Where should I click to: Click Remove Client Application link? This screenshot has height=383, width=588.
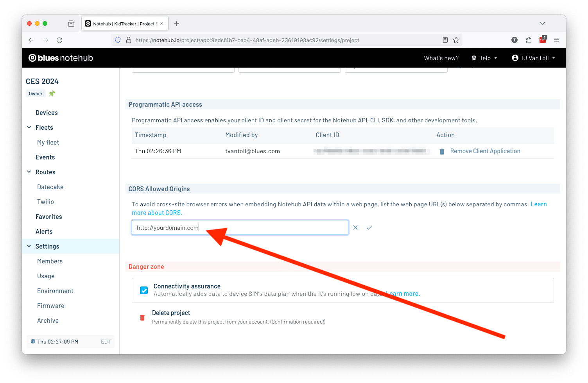(x=485, y=151)
